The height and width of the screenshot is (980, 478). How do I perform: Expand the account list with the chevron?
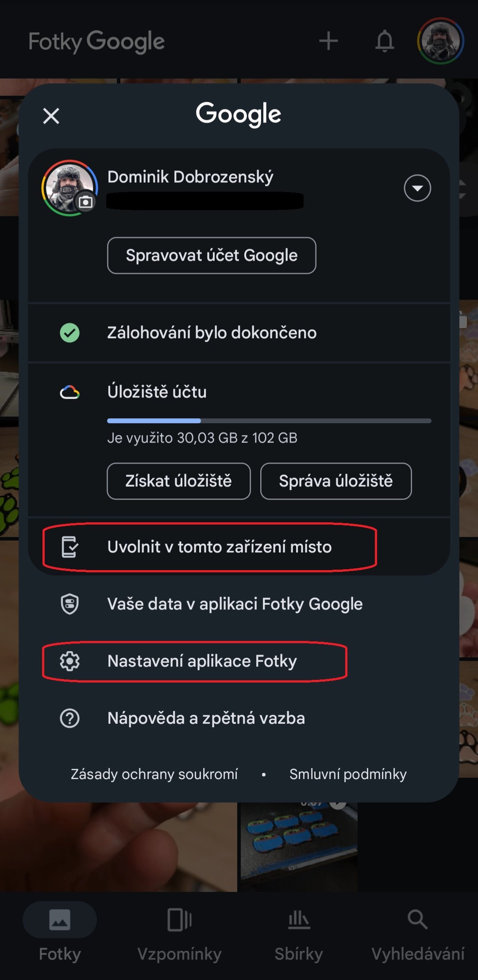[x=416, y=188]
